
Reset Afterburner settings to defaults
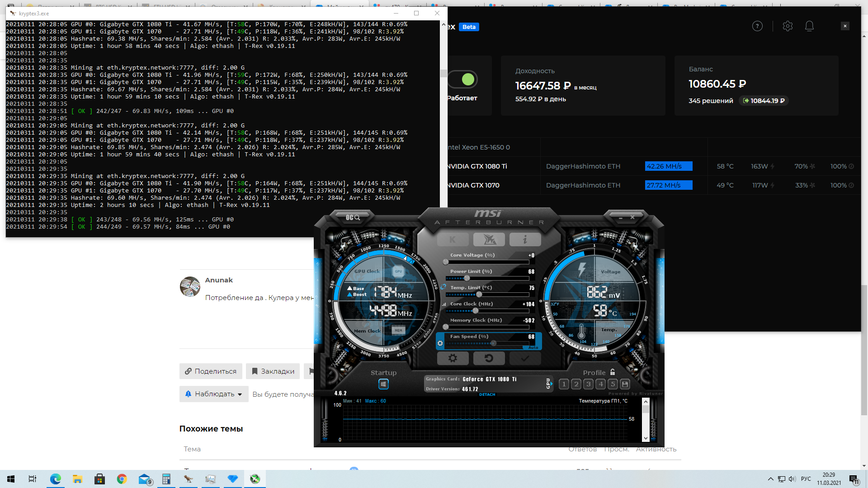click(489, 358)
